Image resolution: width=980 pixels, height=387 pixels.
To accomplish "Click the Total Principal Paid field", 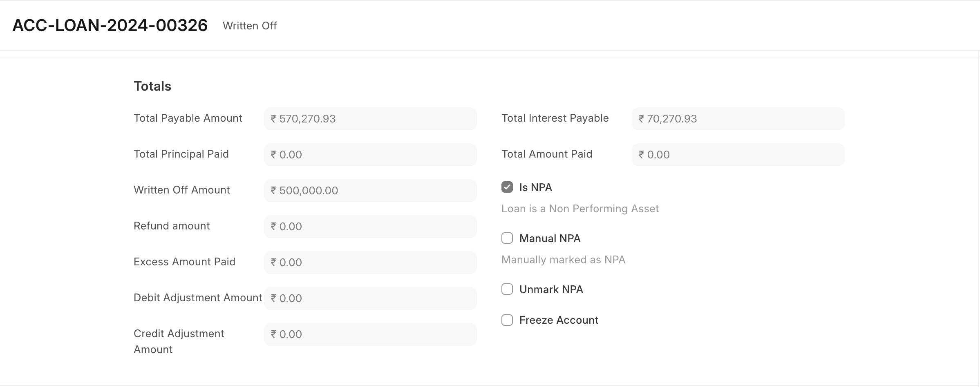I will click(x=370, y=155).
